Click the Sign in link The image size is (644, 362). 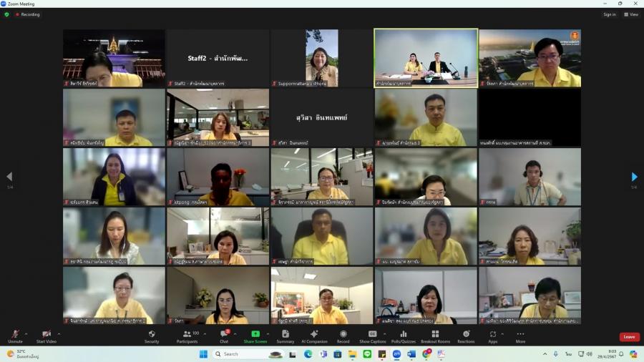click(609, 14)
